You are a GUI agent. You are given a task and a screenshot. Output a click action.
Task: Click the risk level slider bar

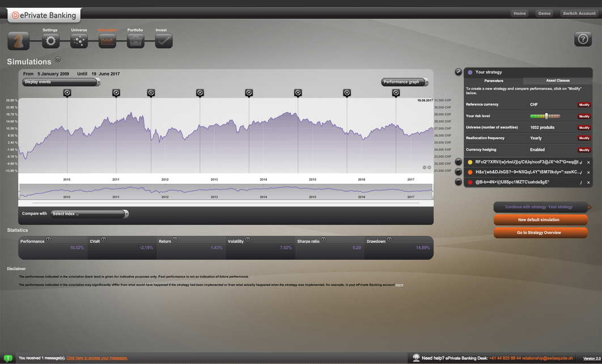click(545, 116)
